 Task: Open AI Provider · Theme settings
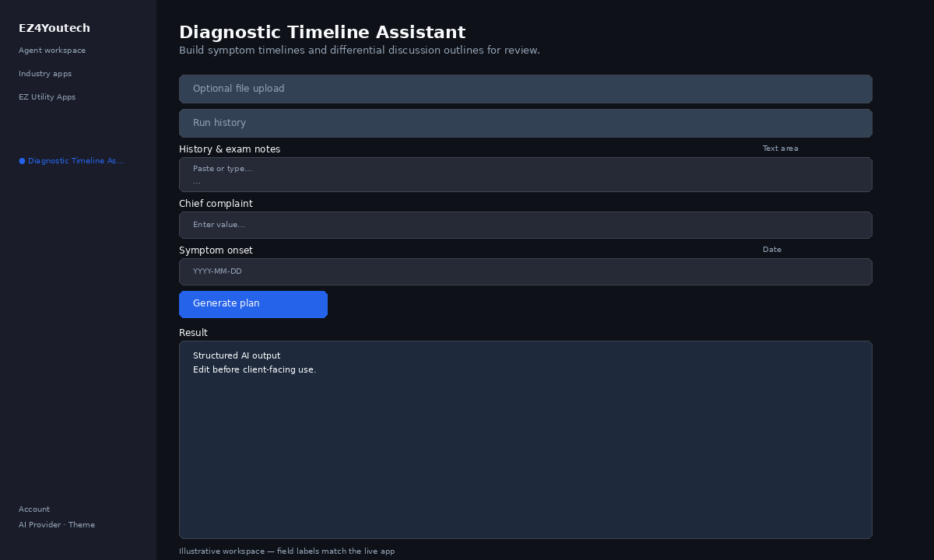(x=57, y=525)
